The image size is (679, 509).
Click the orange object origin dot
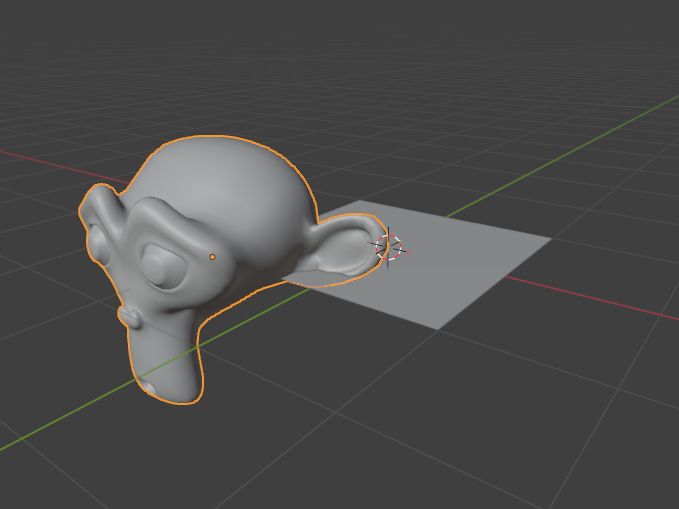[x=212, y=257]
